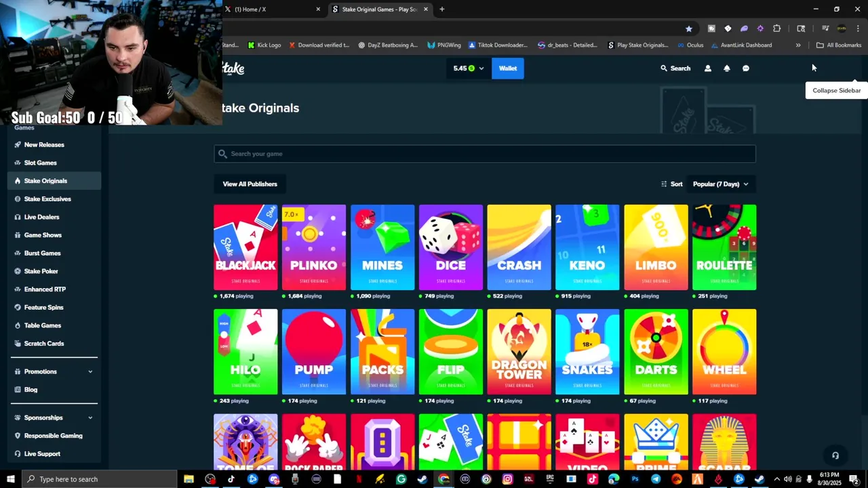The image size is (868, 488).
Task: Open the user profile icon
Action: tap(708, 68)
